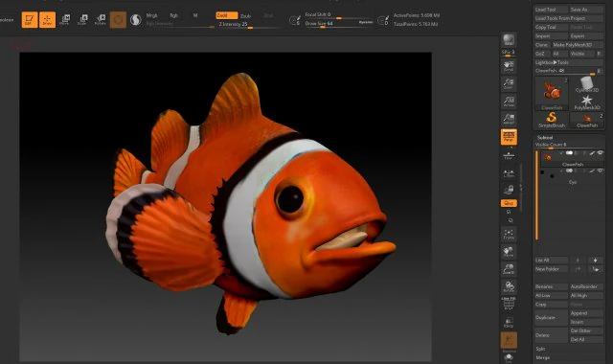Select the Scroll canvas tool

[509, 66]
